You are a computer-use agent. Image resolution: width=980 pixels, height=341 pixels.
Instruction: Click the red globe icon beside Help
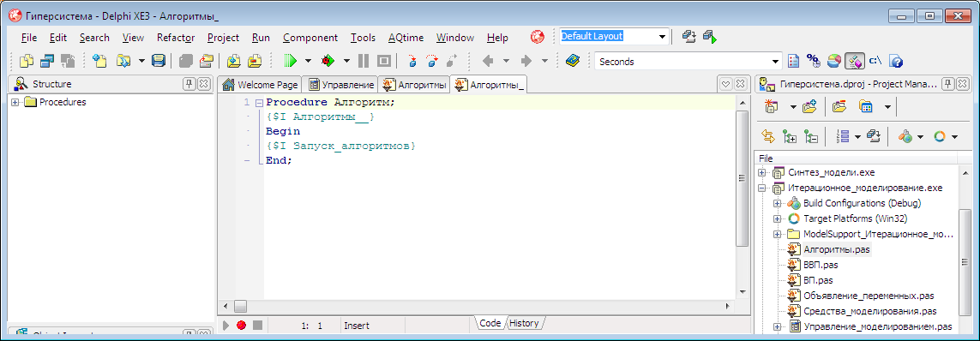pyautogui.click(x=537, y=37)
